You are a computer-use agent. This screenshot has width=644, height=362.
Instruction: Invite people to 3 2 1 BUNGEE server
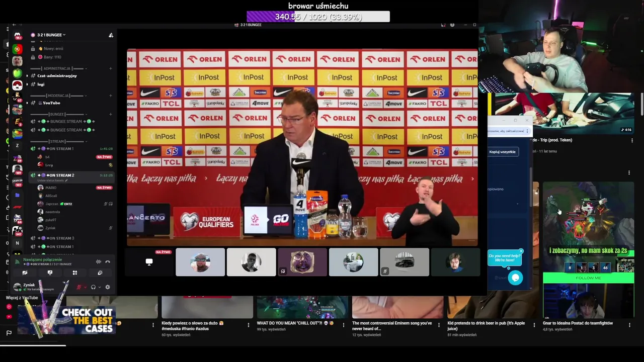[x=111, y=35]
